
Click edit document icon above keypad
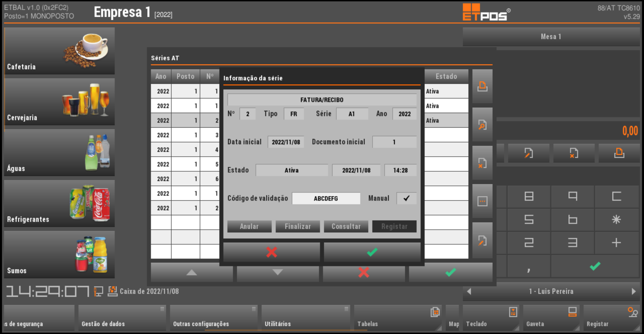[529, 153]
